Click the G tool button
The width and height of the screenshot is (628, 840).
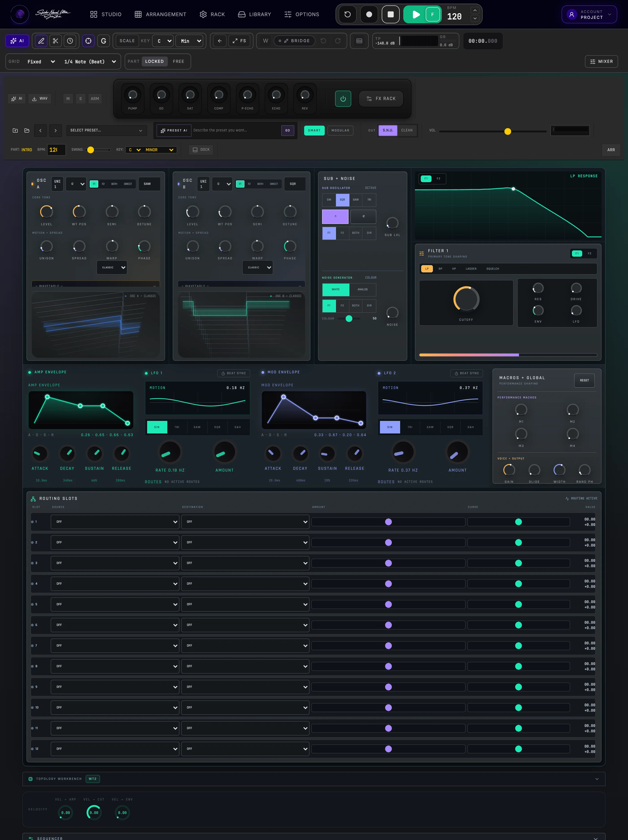click(104, 41)
